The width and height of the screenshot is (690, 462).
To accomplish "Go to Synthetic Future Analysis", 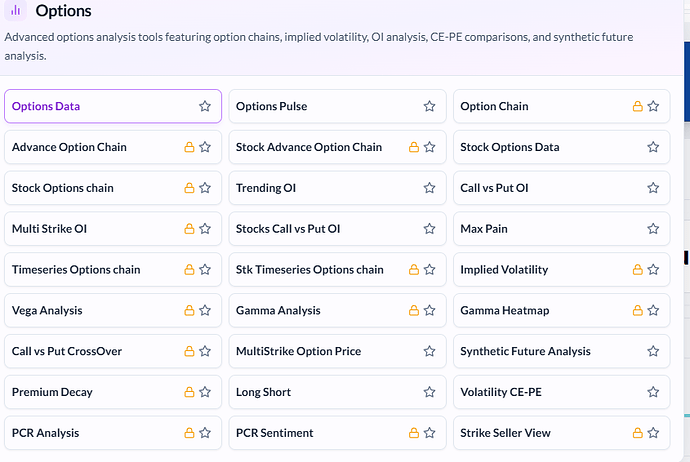I will (x=525, y=351).
